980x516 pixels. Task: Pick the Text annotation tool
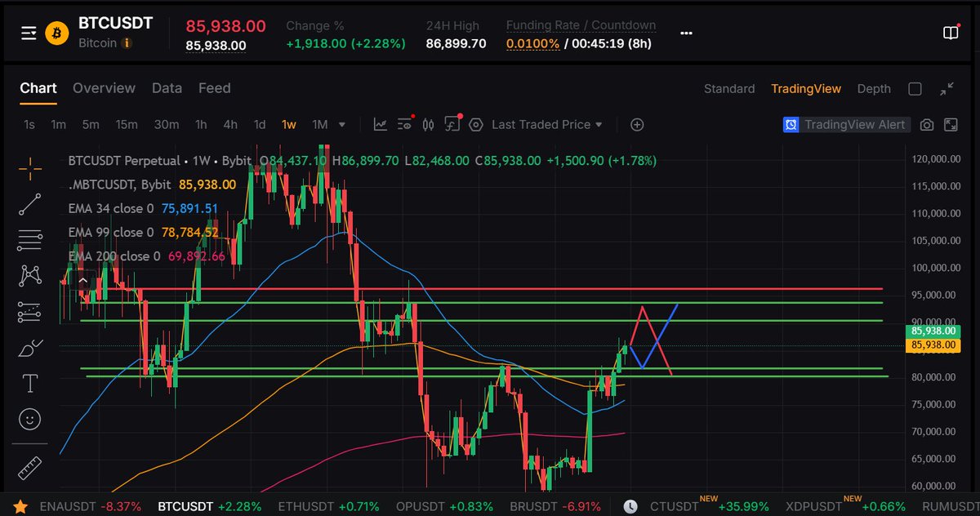(x=30, y=383)
